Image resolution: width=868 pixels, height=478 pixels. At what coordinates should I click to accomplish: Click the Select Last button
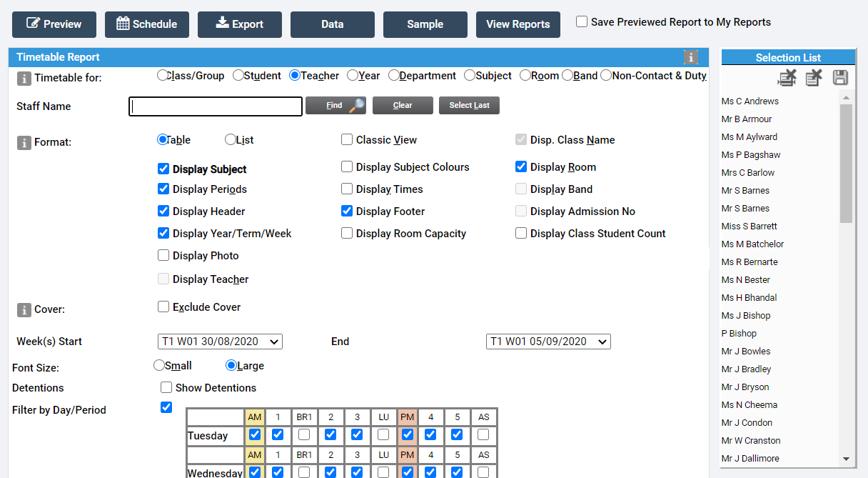[469, 105]
